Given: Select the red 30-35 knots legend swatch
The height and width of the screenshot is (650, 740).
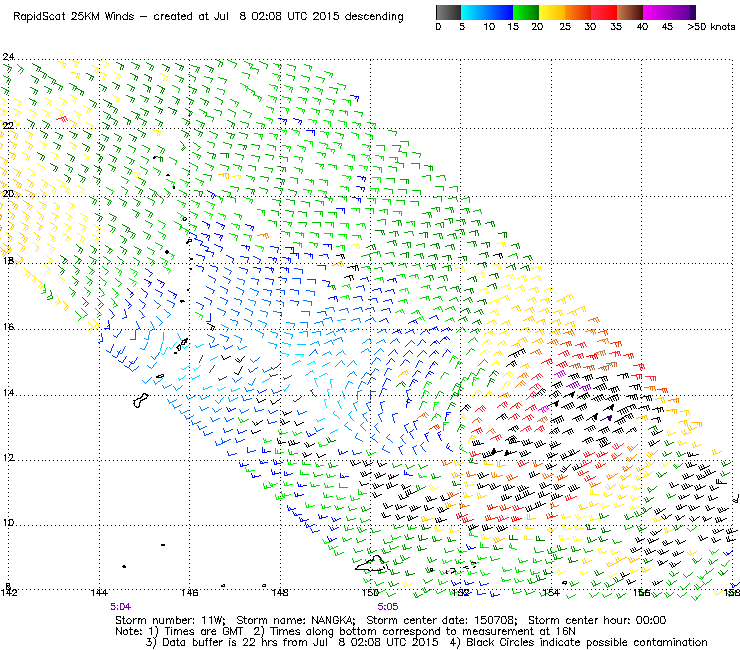Looking at the screenshot, I should 604,12.
